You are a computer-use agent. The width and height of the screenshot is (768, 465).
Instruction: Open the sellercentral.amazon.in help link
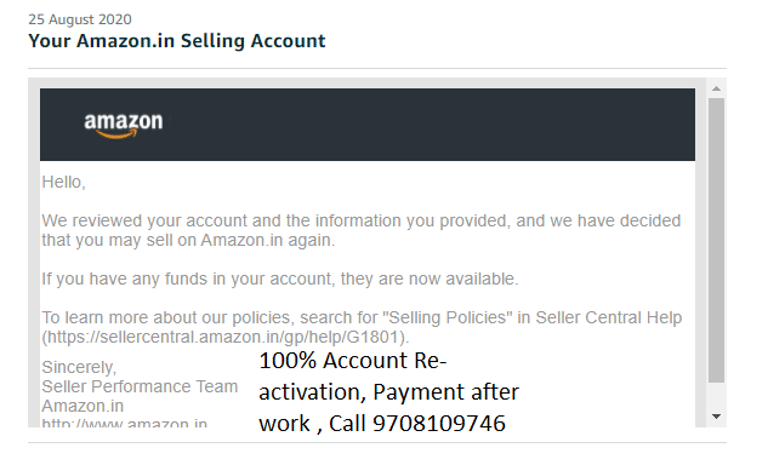pos(225,337)
